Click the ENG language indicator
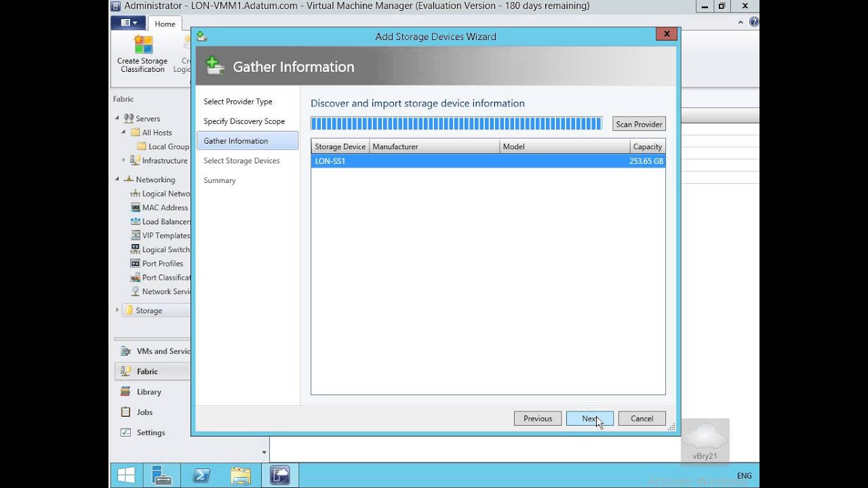Viewport: 868px width, 488px height. [744, 476]
